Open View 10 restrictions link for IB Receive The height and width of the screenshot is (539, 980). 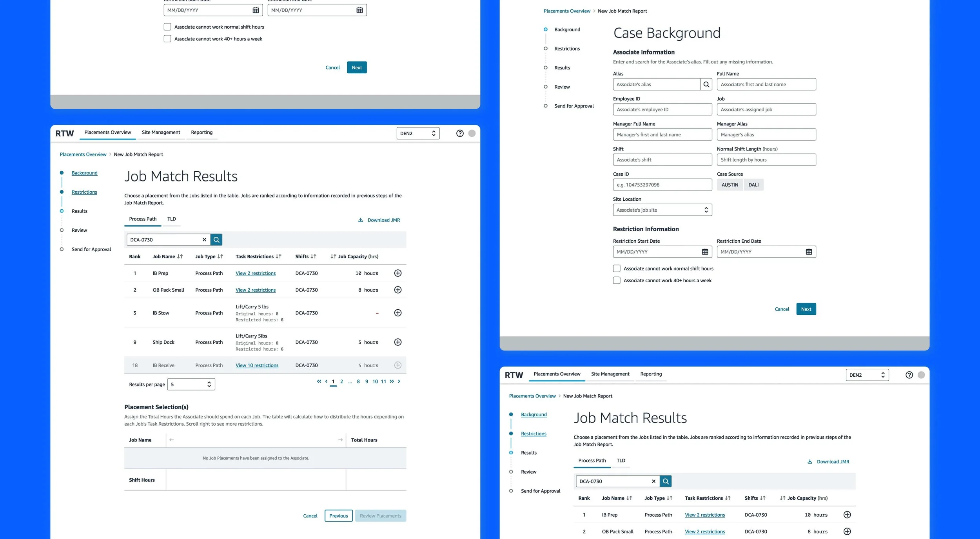pos(257,365)
